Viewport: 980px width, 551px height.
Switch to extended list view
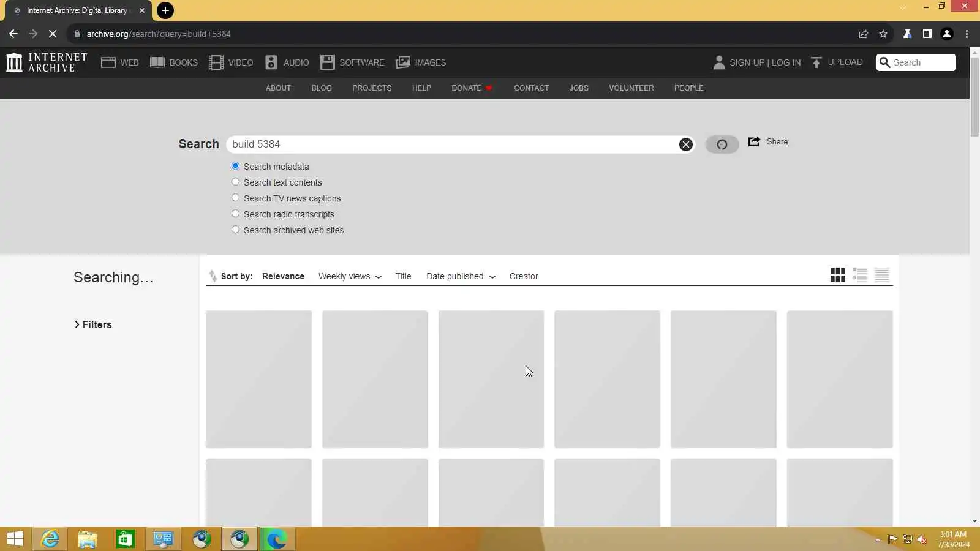point(860,275)
